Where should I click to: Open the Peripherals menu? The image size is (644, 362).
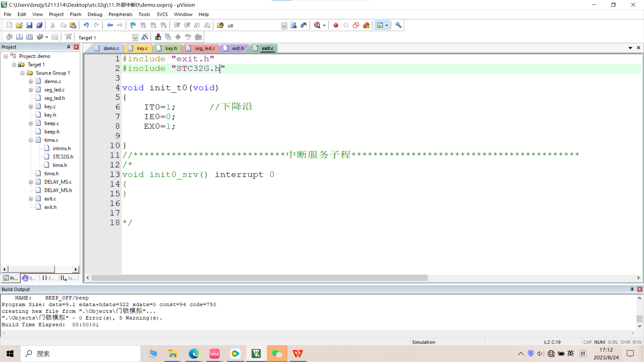(x=120, y=14)
